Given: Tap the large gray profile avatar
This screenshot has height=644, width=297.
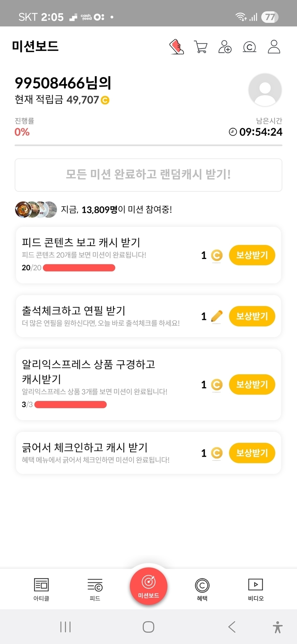Looking at the screenshot, I should (265, 90).
